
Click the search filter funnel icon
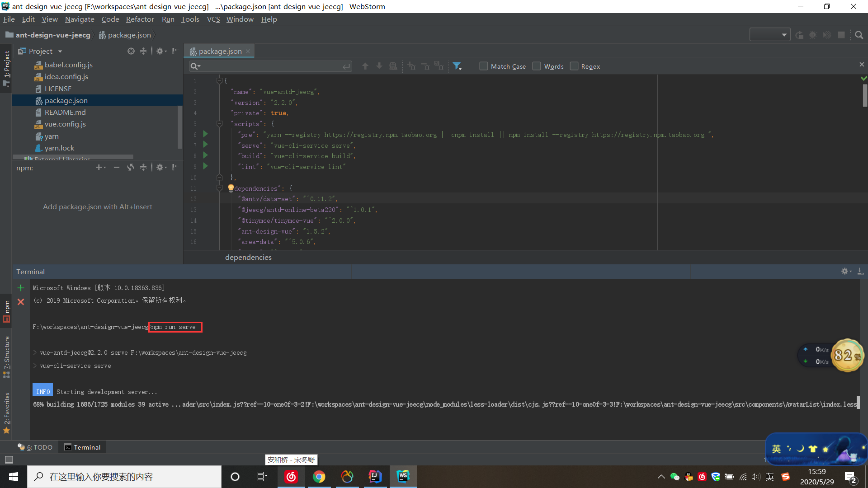point(457,66)
